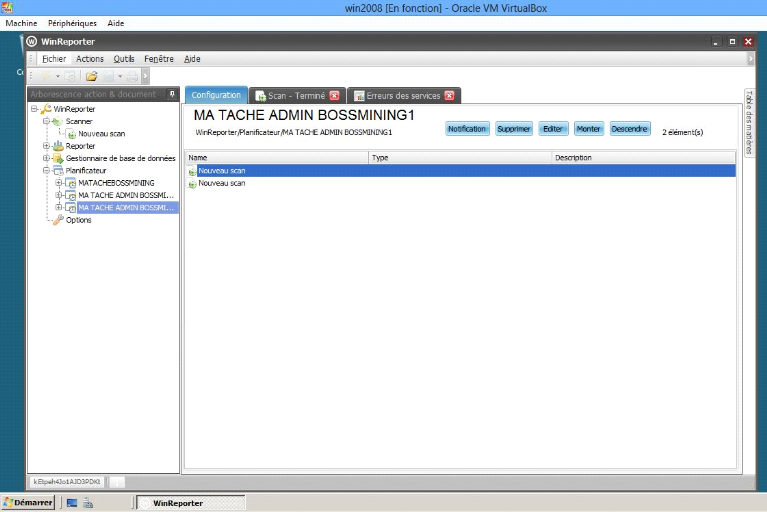Expand the MATACHEBOSSMINING node
The height and width of the screenshot is (512, 767).
point(59,182)
